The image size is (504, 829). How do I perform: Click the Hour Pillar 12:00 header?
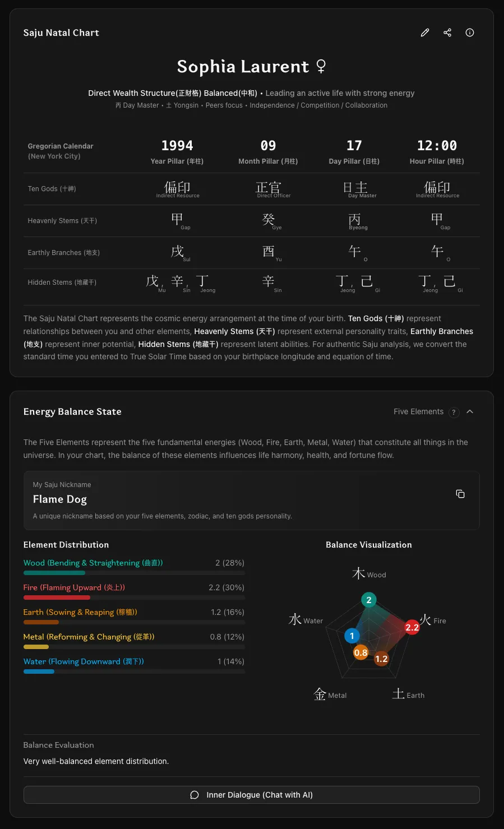pyautogui.click(x=437, y=146)
